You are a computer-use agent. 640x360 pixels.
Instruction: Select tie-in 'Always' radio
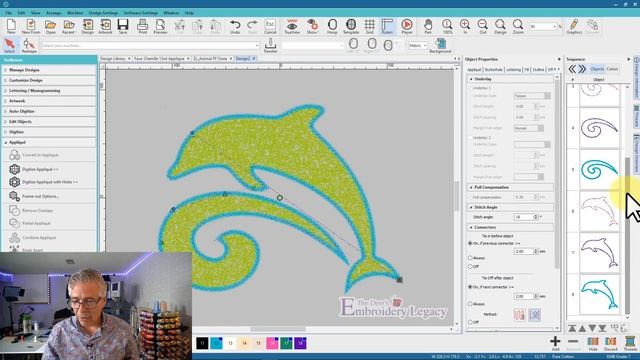pos(470,258)
